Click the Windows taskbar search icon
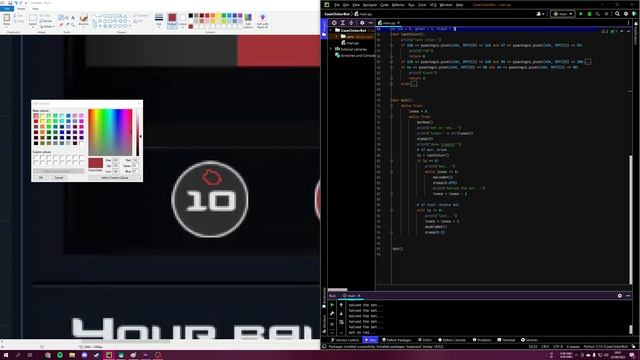Image resolution: width=640 pixels, height=360 pixels. click(18, 355)
